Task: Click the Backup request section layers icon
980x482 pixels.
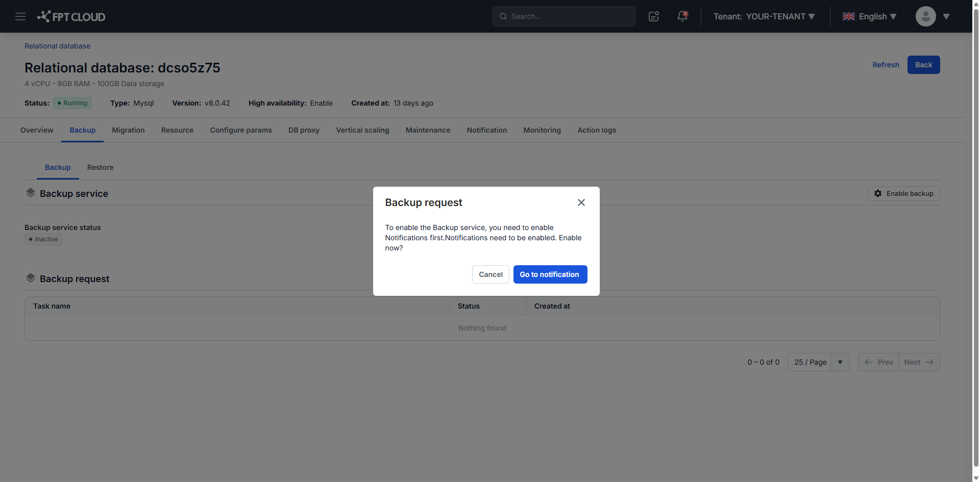Action: [x=31, y=278]
